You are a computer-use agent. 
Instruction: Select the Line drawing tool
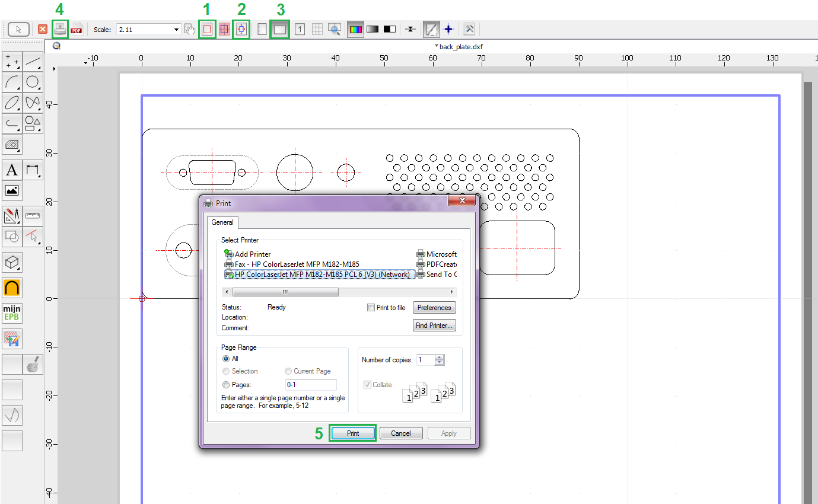click(x=33, y=62)
